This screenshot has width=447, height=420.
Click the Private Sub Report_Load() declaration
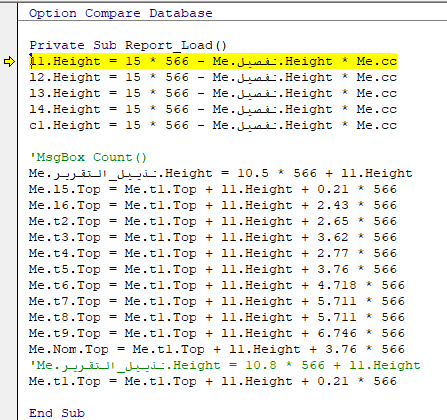(128, 45)
